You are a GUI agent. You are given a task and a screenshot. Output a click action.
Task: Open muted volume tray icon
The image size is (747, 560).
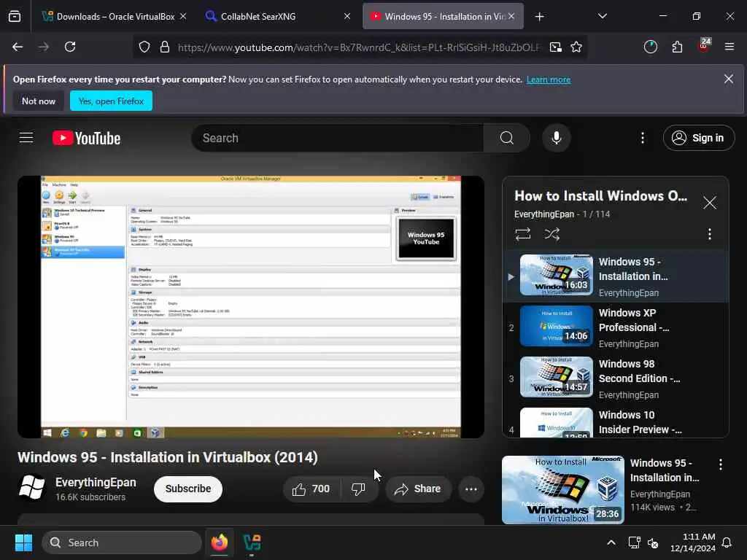point(653,542)
